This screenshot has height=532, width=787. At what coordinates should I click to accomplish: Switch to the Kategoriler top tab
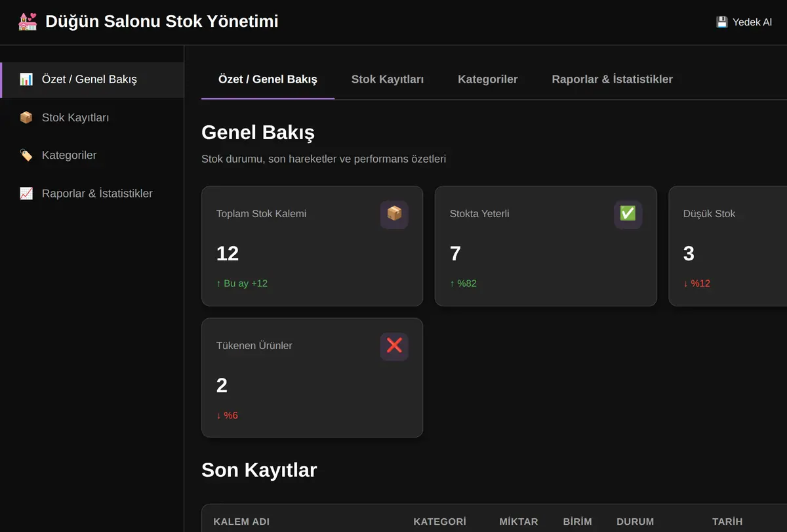coord(488,79)
